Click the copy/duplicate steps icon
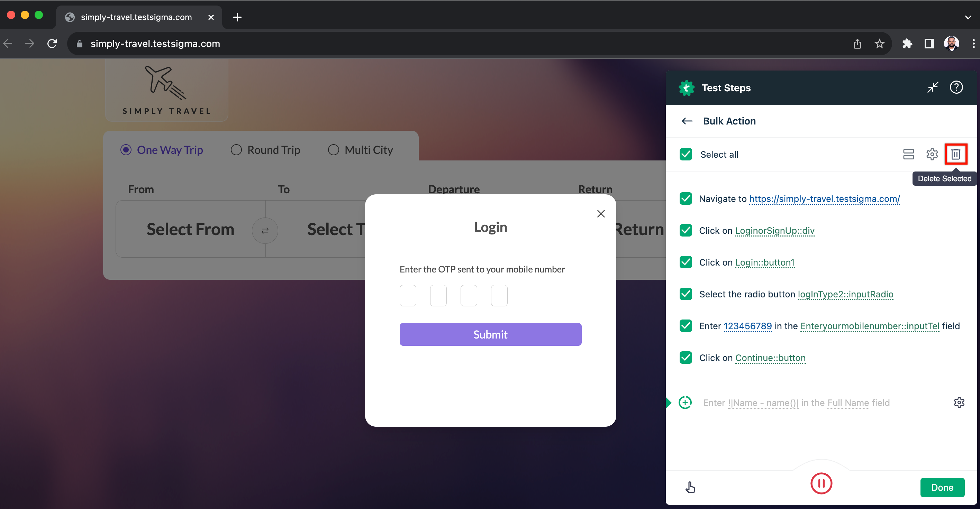This screenshot has width=980, height=509. click(x=907, y=154)
